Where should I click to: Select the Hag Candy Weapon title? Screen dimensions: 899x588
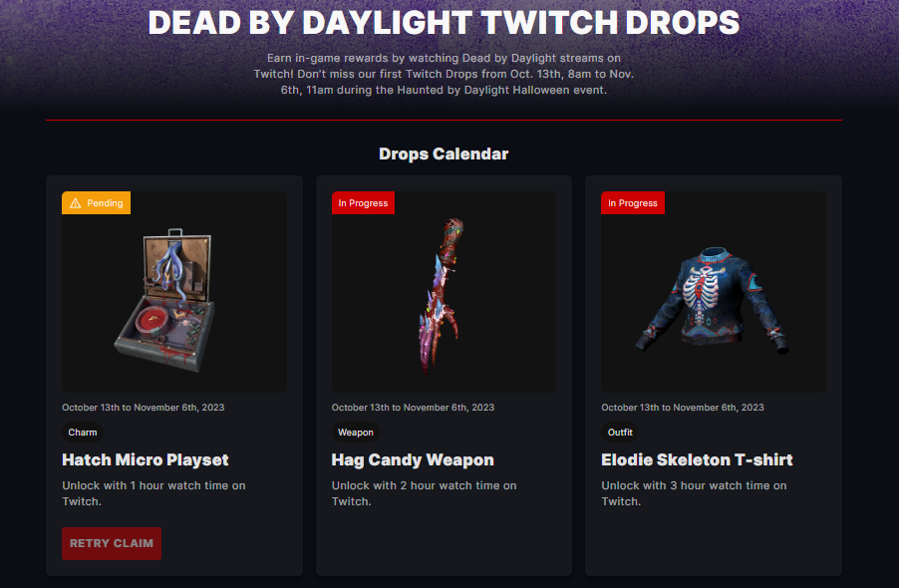pos(413,459)
